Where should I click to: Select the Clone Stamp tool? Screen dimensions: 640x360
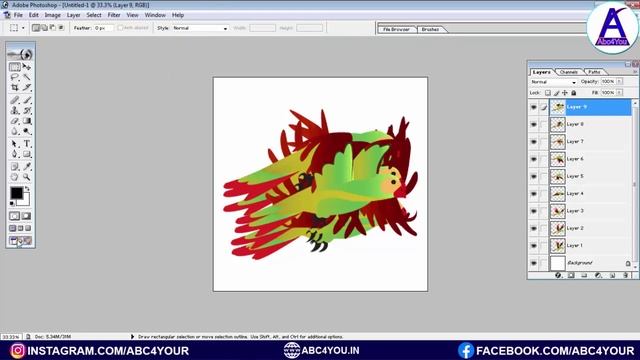pos(15,111)
